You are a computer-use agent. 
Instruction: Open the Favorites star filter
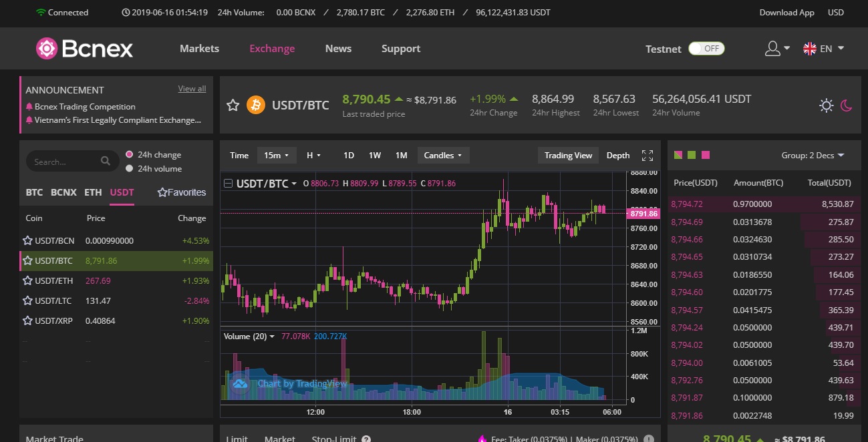click(x=162, y=192)
